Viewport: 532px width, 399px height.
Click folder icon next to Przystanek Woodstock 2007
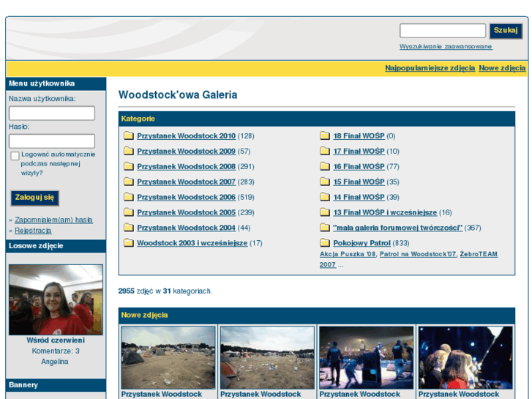coord(129,182)
